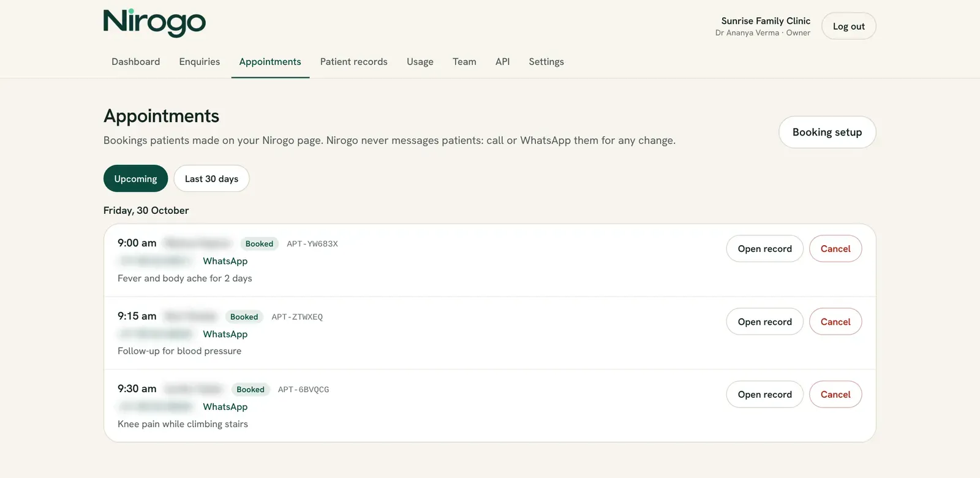Image resolution: width=980 pixels, height=478 pixels.
Task: Cancel the 9:30 am appointment
Action: coord(835,395)
